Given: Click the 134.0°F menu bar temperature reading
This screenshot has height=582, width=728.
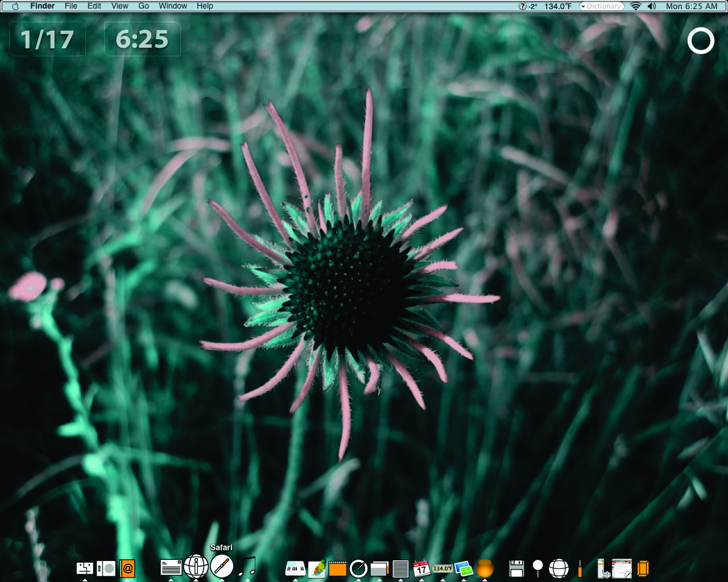Looking at the screenshot, I should pos(558,6).
